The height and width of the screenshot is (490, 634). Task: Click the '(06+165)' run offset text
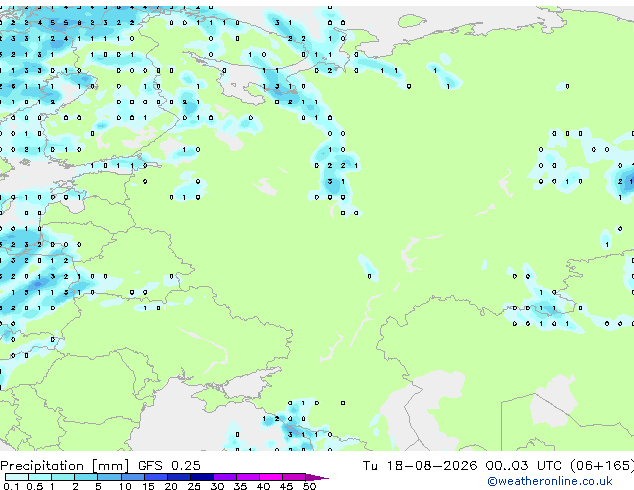coord(602,465)
